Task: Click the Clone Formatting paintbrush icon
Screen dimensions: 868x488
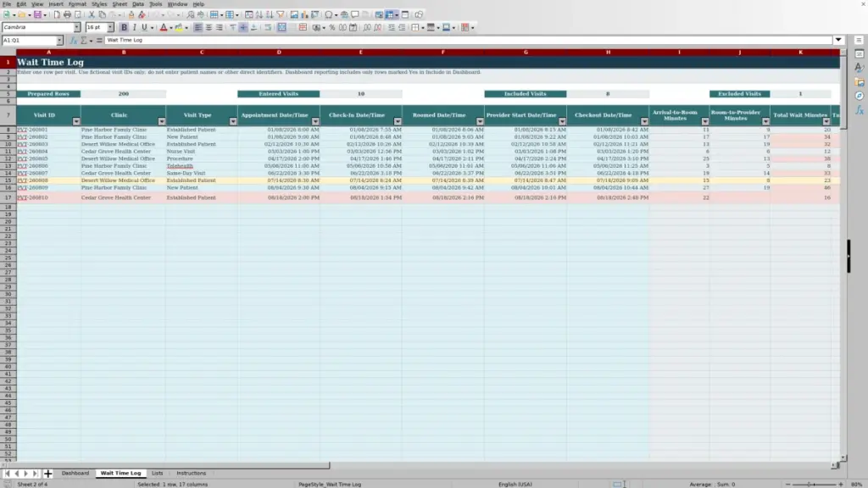Action: click(131, 14)
